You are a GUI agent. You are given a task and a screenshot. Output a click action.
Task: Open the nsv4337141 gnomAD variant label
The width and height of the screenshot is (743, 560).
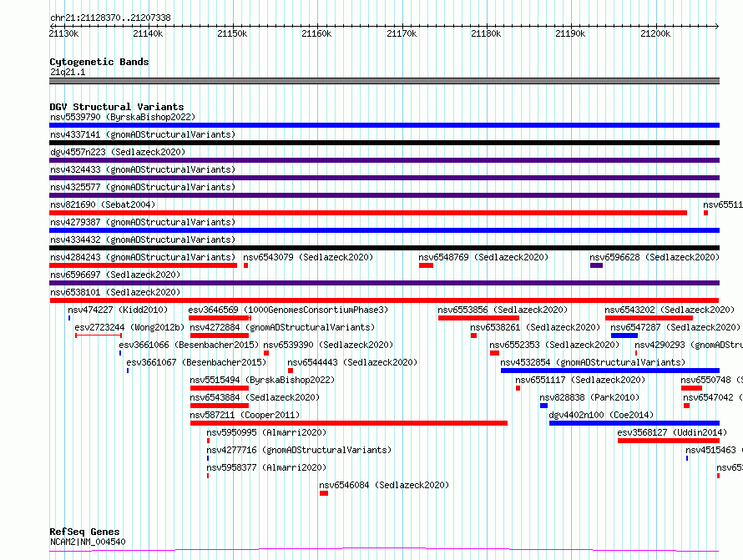pyautogui.click(x=143, y=134)
